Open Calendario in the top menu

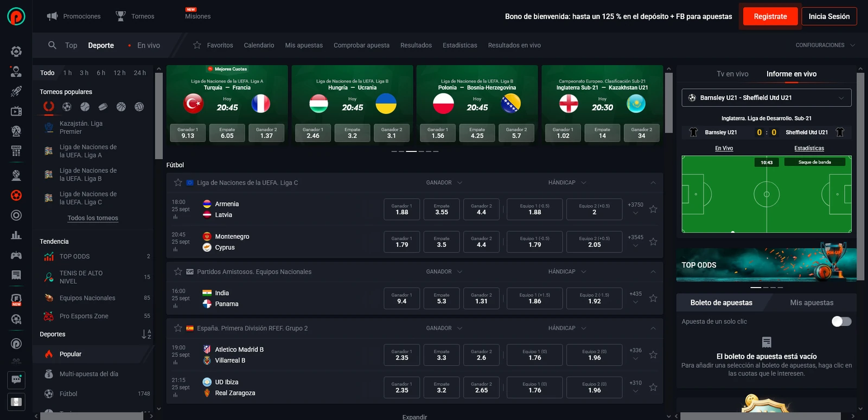coord(259,45)
